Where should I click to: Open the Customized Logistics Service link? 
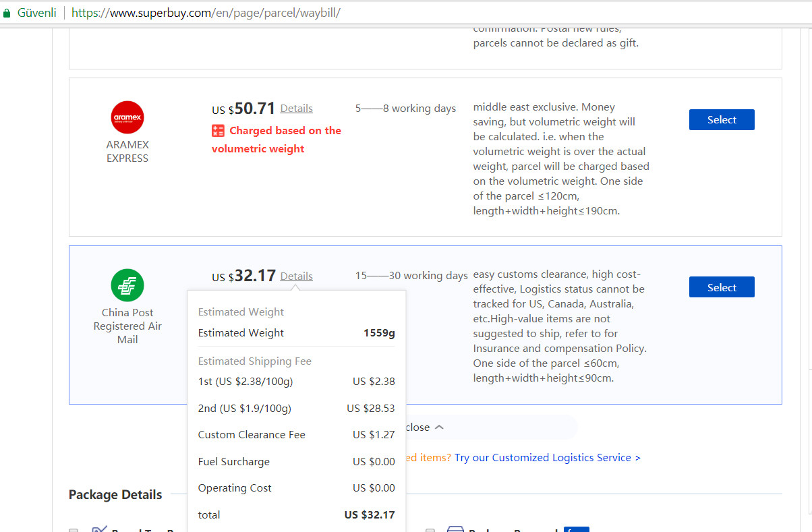548,457
